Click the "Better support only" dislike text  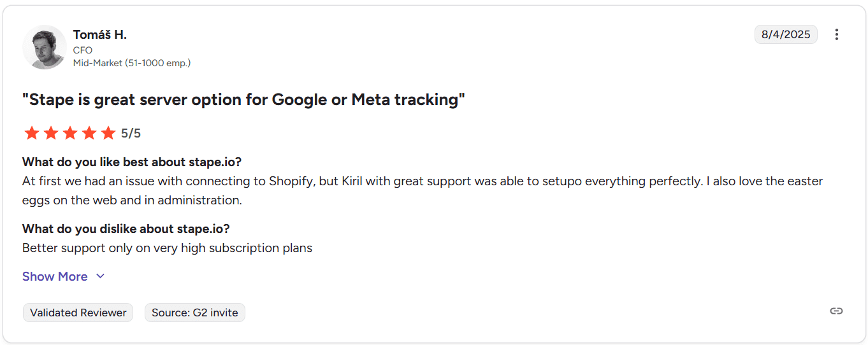(167, 248)
